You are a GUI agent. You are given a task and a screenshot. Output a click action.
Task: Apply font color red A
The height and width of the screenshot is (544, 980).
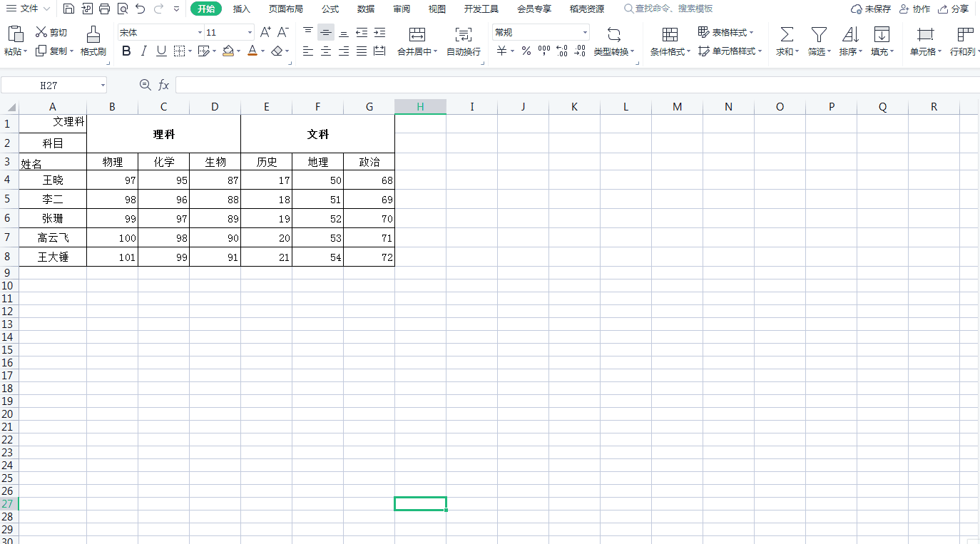(252, 51)
